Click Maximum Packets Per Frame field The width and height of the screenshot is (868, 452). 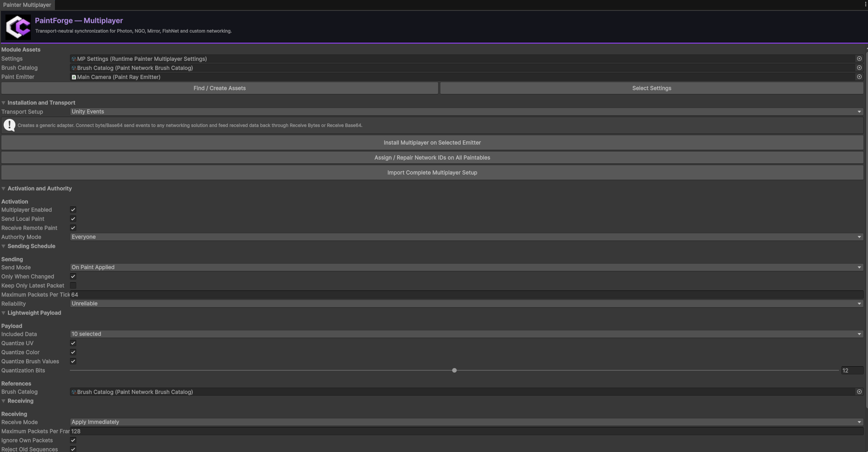pos(467,431)
